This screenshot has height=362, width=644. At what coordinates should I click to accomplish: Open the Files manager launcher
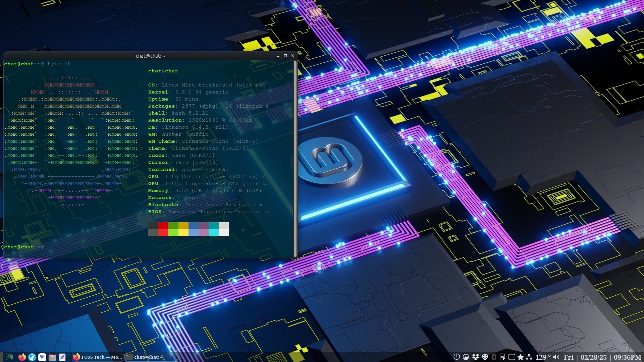coord(52,357)
